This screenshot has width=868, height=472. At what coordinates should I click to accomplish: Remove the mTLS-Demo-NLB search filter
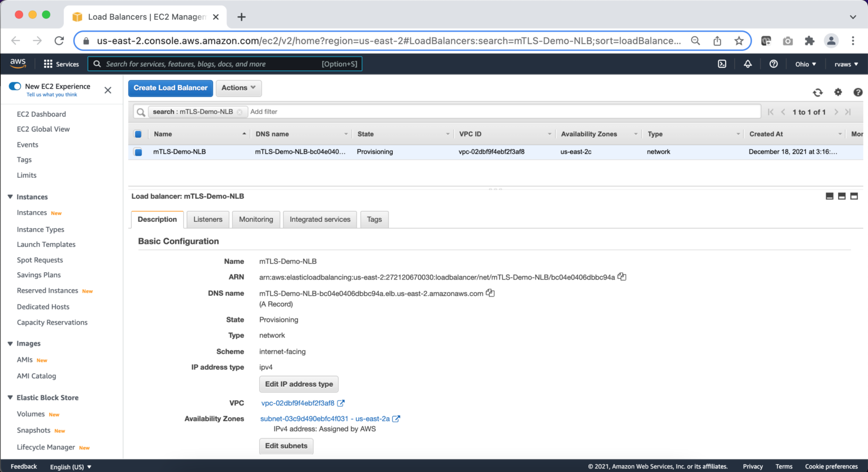(x=239, y=112)
